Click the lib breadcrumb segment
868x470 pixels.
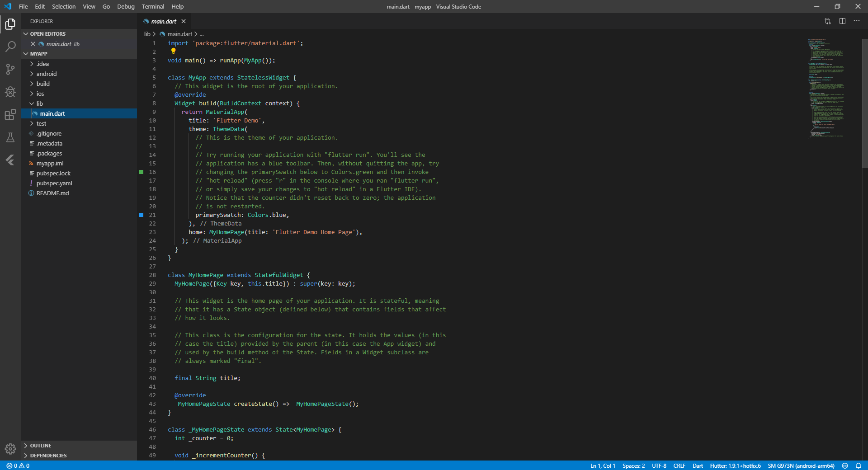click(x=147, y=34)
